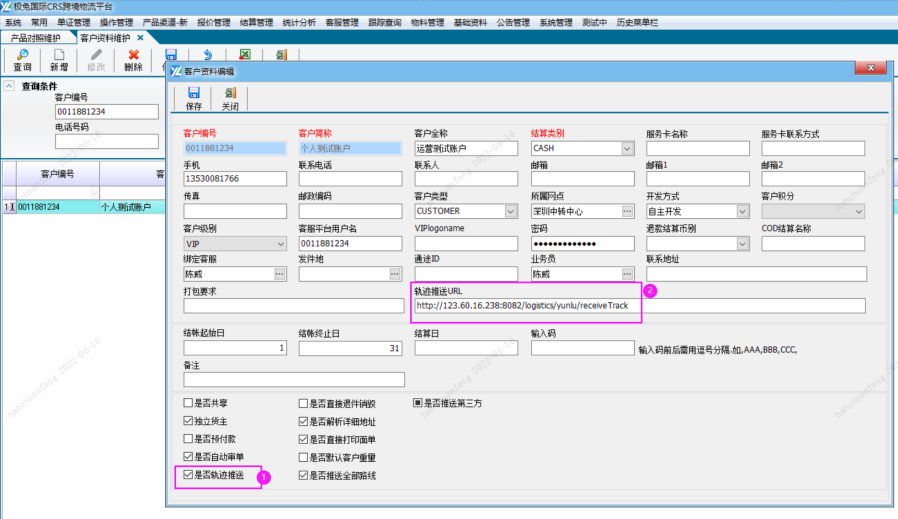Open the 报价管理 menu
898x519 pixels.
pos(214,22)
